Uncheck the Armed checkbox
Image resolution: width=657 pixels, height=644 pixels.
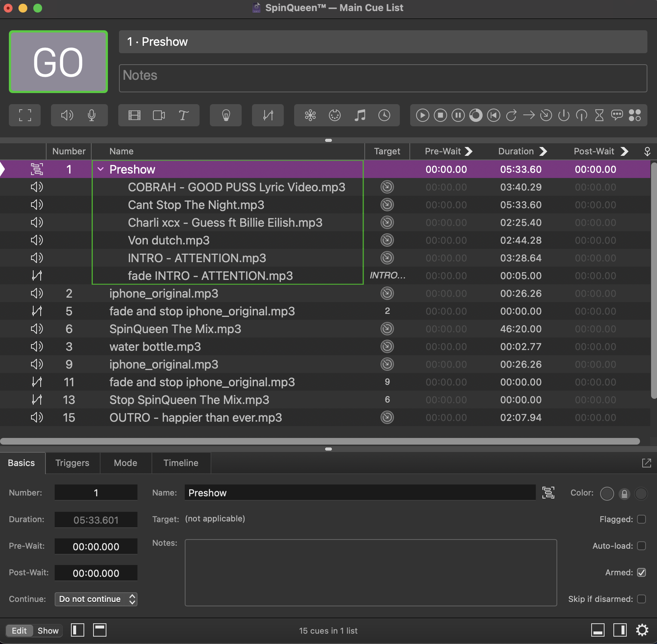641,572
